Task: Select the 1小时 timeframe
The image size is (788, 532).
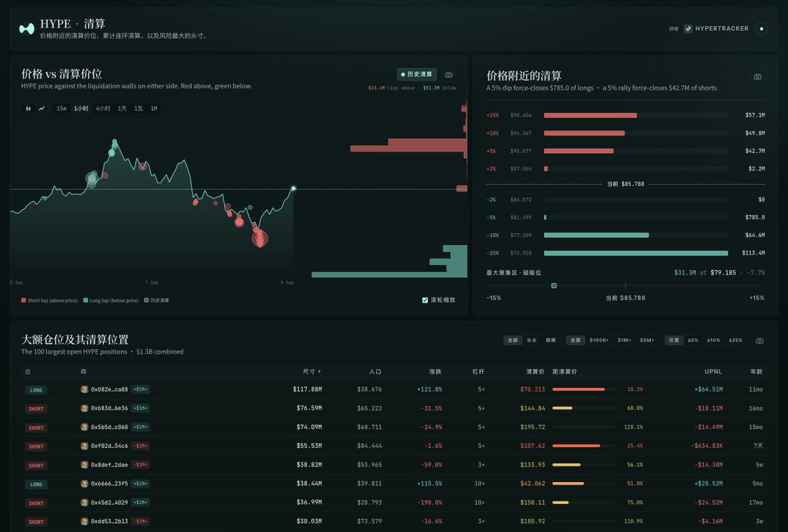Action: point(81,108)
